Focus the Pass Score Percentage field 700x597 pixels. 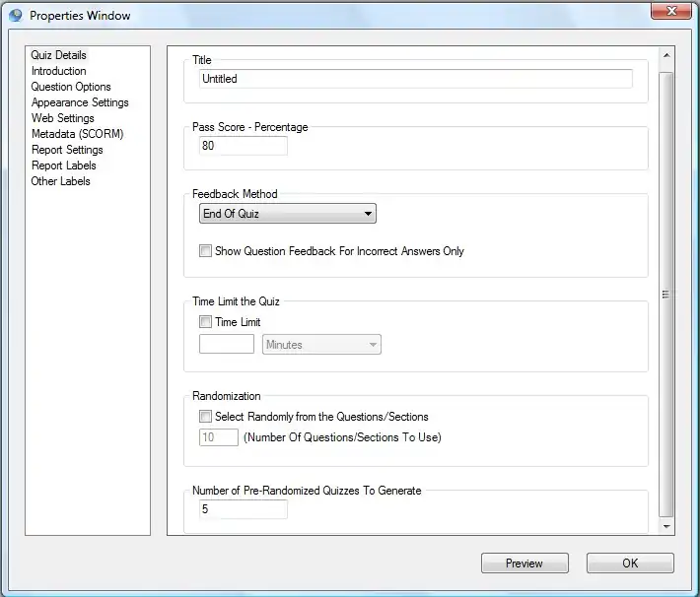[243, 146]
